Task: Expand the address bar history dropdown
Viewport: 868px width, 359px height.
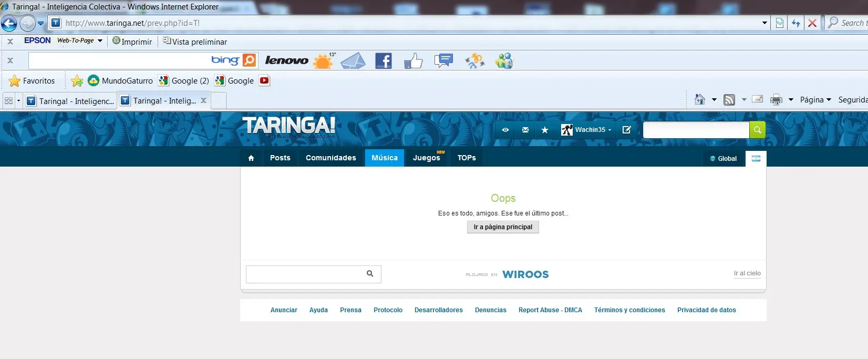Action: [764, 23]
